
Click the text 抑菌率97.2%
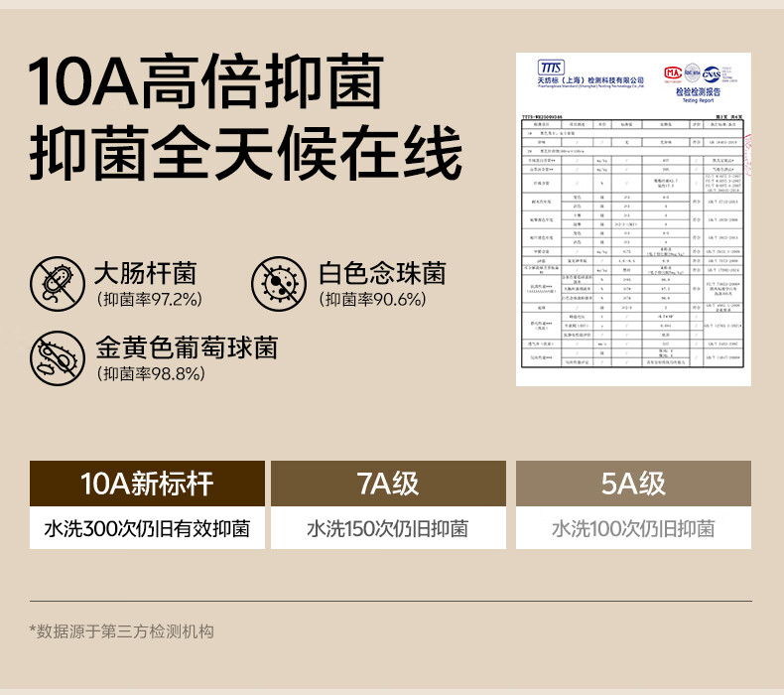coord(150,299)
